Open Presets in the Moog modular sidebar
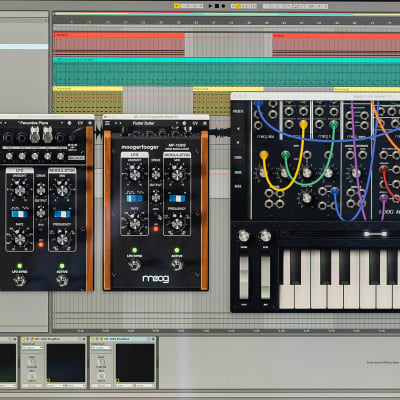 pos(238,111)
